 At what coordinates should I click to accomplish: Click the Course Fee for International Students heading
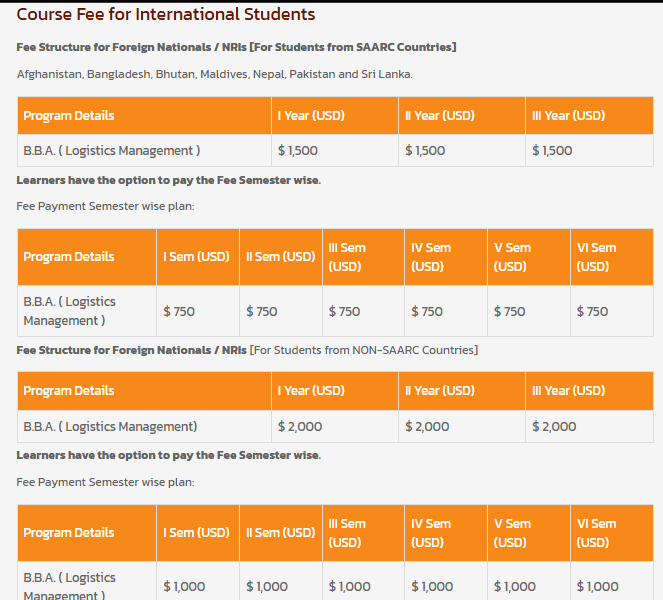click(166, 15)
